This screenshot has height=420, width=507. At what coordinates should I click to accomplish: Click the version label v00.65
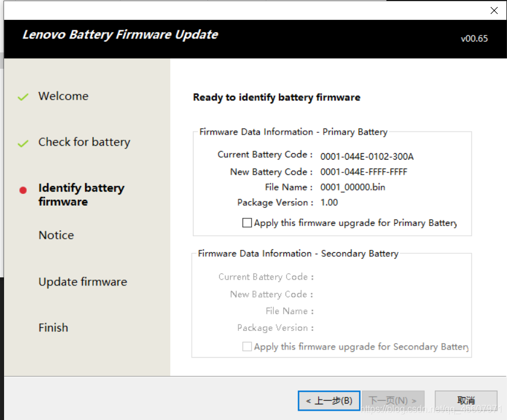point(474,38)
